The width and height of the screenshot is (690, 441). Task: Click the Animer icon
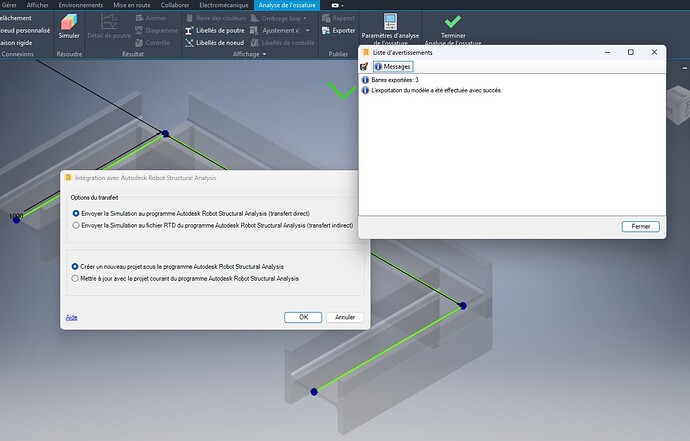tap(139, 18)
